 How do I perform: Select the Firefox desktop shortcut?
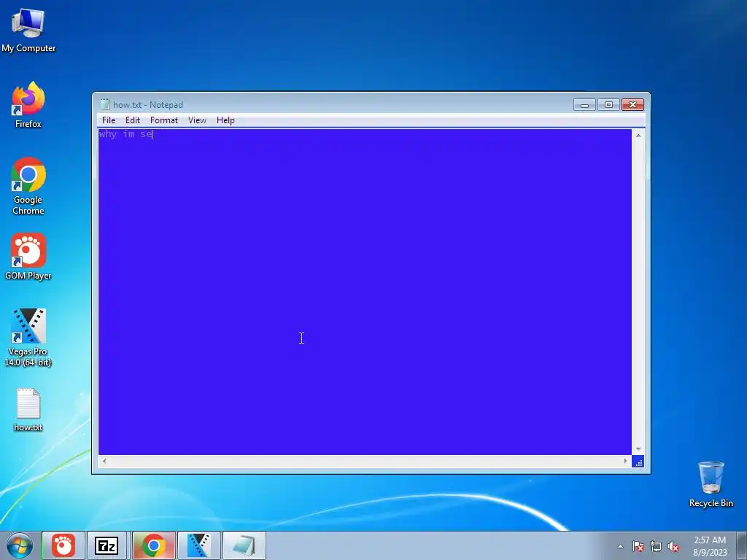pyautogui.click(x=28, y=105)
